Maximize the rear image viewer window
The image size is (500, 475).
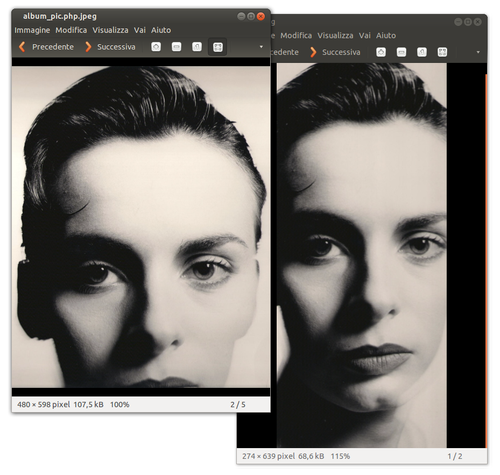[x=468, y=22]
